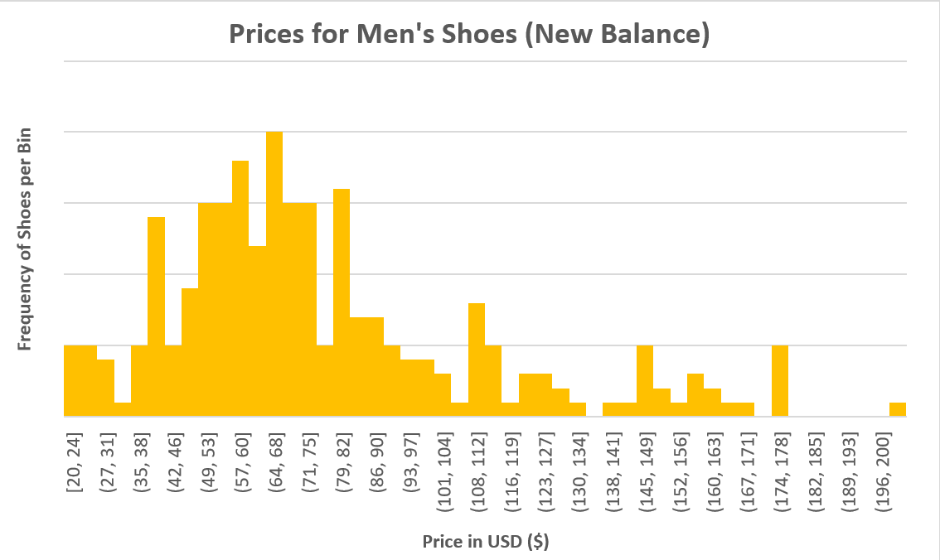Click the chart title 'Prices for Men's Shoes'
The height and width of the screenshot is (560, 940).
click(469, 36)
